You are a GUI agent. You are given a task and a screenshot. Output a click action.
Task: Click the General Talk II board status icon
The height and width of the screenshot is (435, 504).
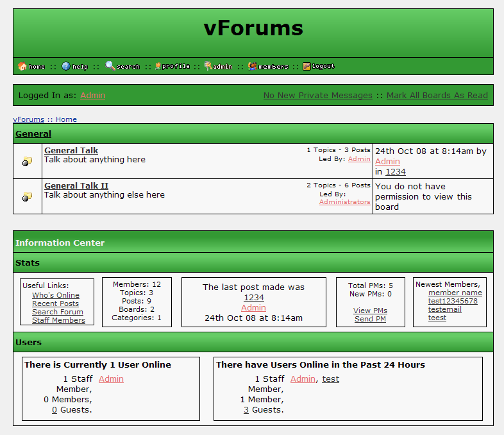pos(28,196)
